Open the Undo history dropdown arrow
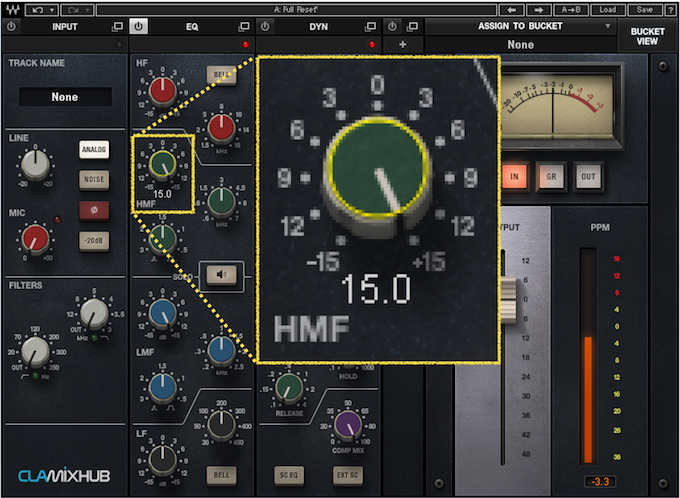Screen dimensions: 680x498 [52, 10]
